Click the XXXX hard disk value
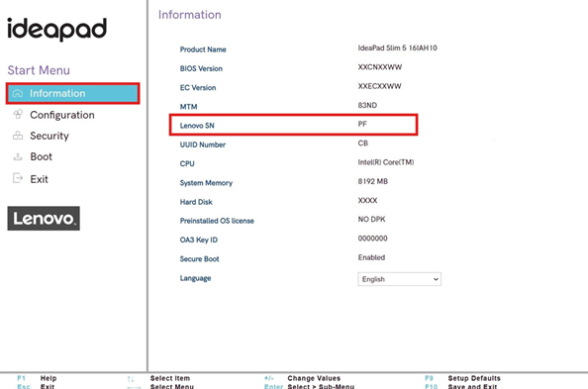This screenshot has height=389, width=588. [367, 201]
